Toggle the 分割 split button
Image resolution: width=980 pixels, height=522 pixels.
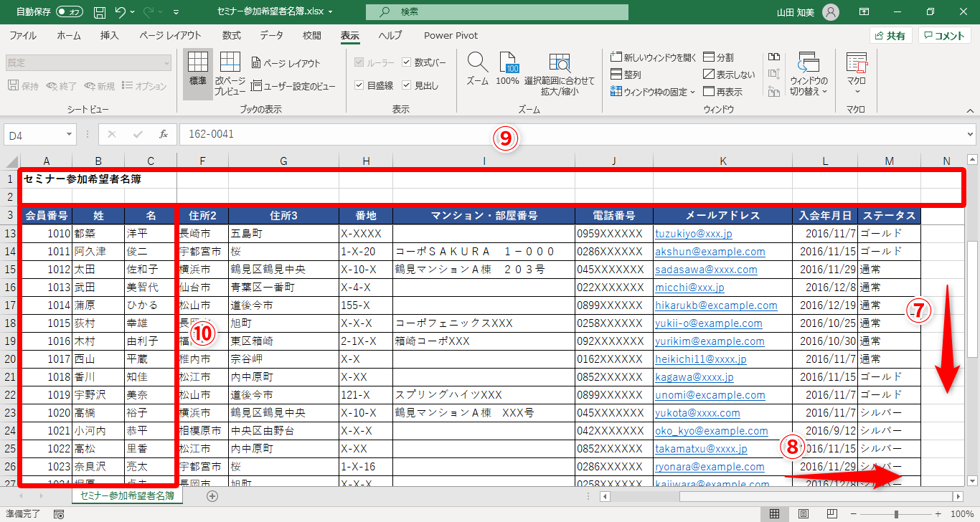point(718,57)
